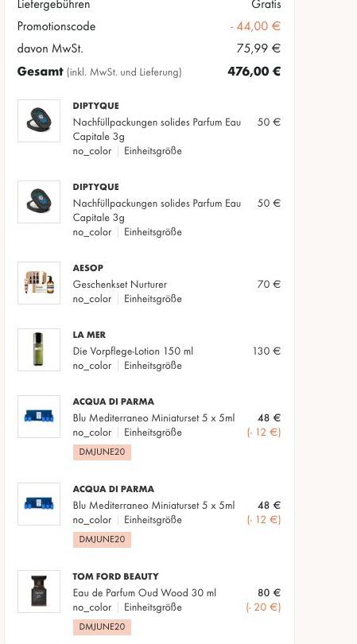Click the Aesop Geschenkset Nurturer image

pos(39,283)
